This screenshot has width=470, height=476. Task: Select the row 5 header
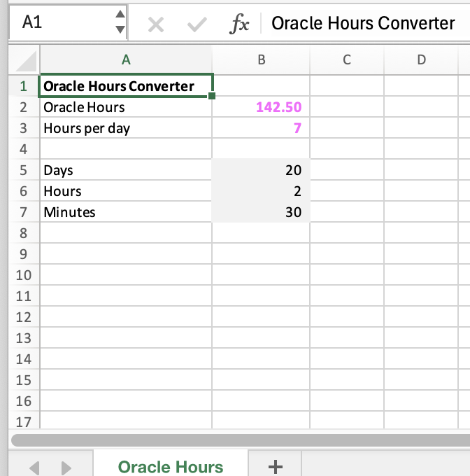tap(24, 170)
